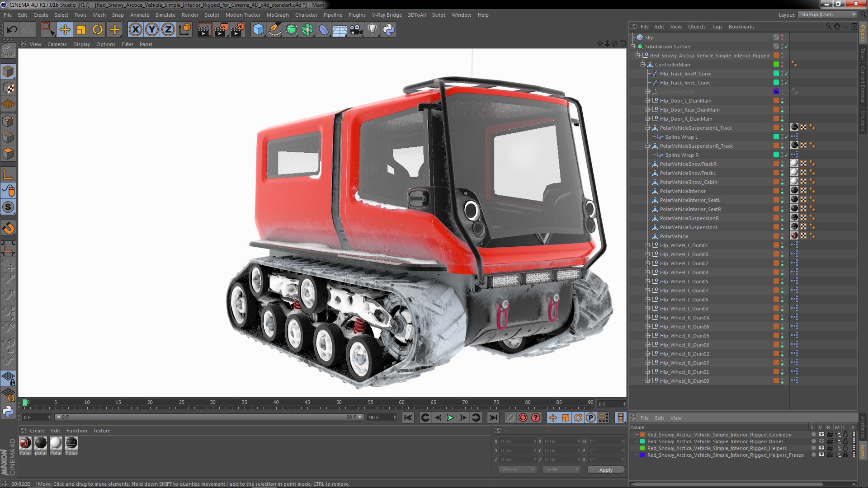The height and width of the screenshot is (488, 868).
Task: Expand Hlp_Door_L_DumMain object
Action: pos(647,101)
